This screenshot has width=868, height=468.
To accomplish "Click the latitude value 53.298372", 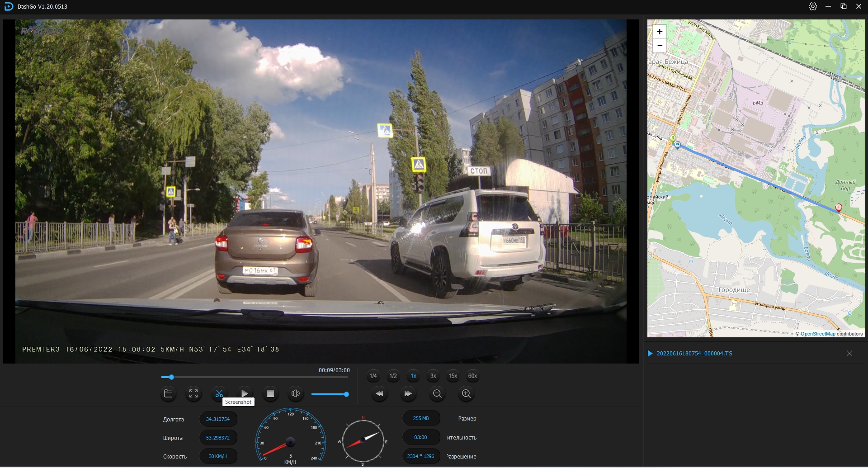I will tap(218, 438).
